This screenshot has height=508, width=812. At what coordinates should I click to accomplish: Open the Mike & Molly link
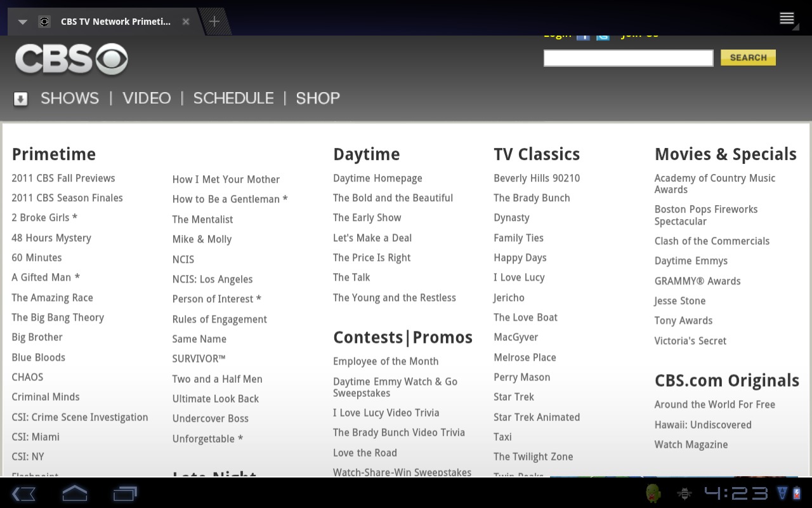click(202, 239)
